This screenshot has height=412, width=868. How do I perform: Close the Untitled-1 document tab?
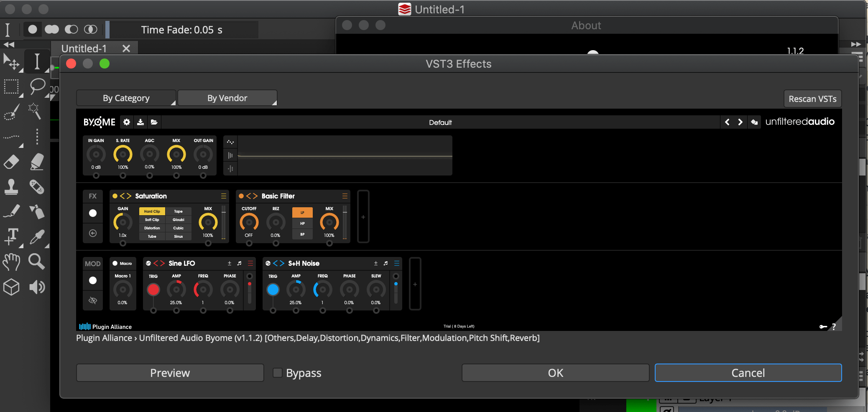[x=126, y=48]
